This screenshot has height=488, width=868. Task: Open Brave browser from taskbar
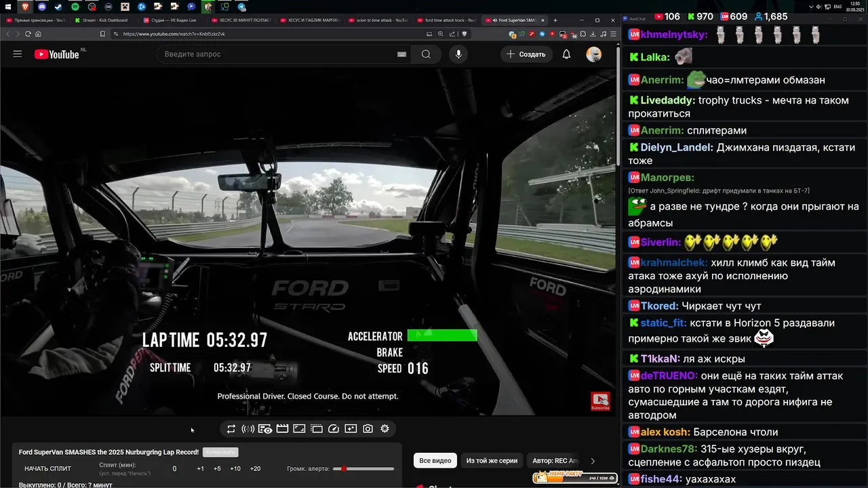click(x=26, y=7)
